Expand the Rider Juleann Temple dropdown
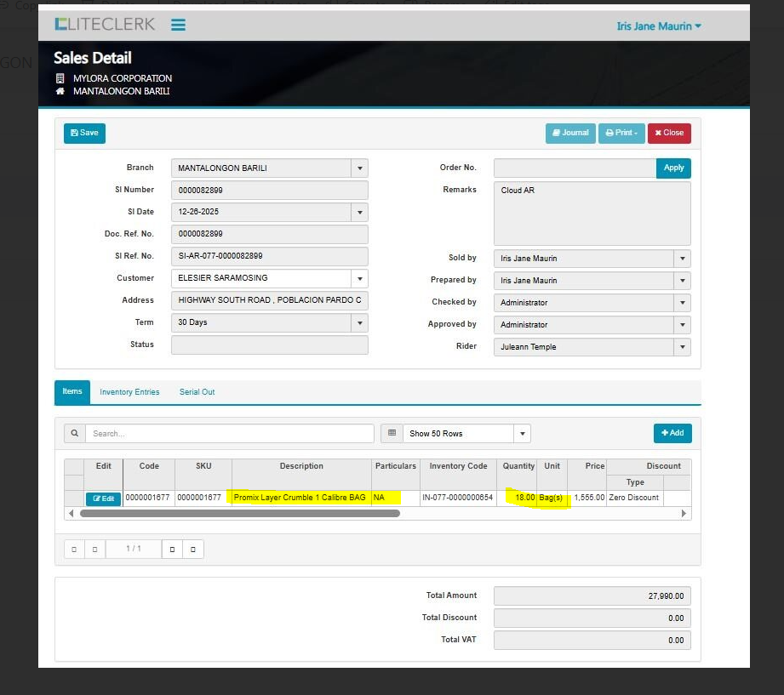This screenshot has width=784, height=695. pos(681,347)
